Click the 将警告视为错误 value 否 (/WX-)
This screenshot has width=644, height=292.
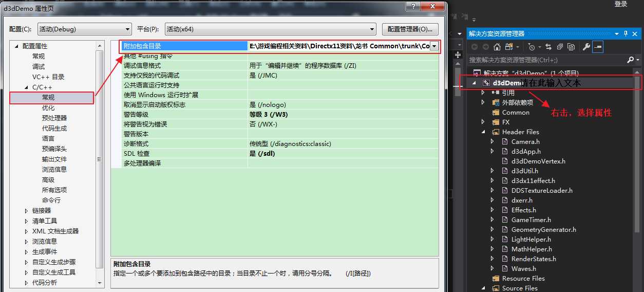263,124
